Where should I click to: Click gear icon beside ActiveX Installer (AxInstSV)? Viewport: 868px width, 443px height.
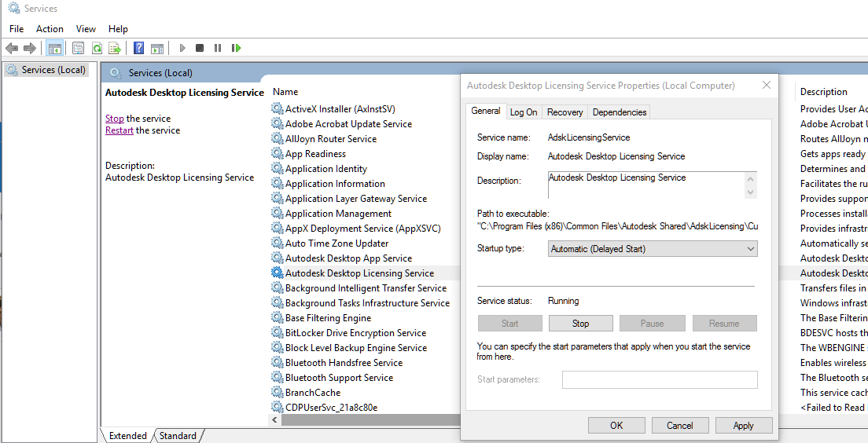pos(277,109)
